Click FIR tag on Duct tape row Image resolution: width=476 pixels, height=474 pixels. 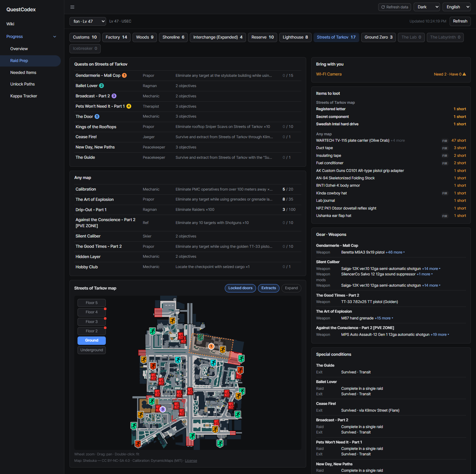click(x=445, y=148)
